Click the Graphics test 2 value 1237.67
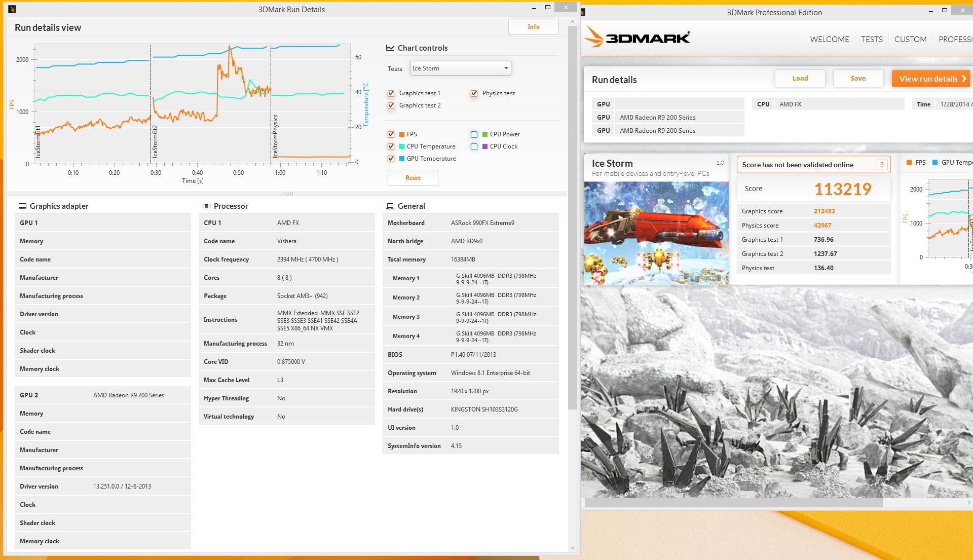Screen dimensions: 973x560 (825, 254)
